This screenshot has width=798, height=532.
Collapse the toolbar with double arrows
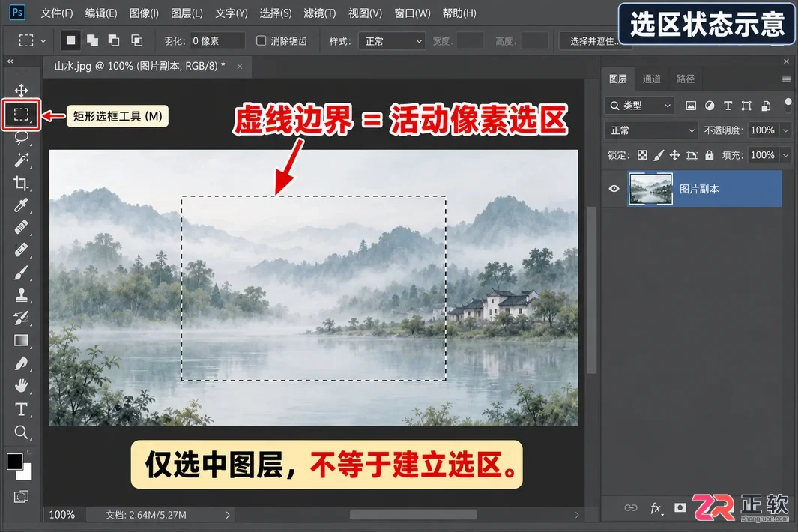point(10,61)
